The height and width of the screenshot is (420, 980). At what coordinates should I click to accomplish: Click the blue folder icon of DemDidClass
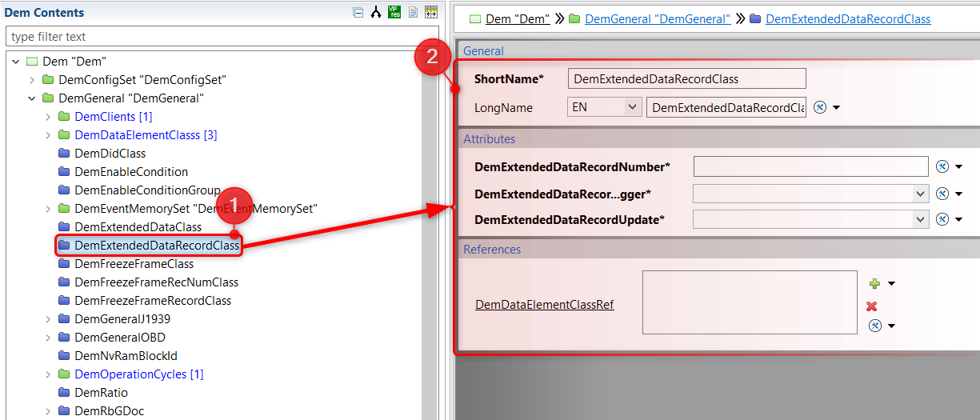click(64, 154)
